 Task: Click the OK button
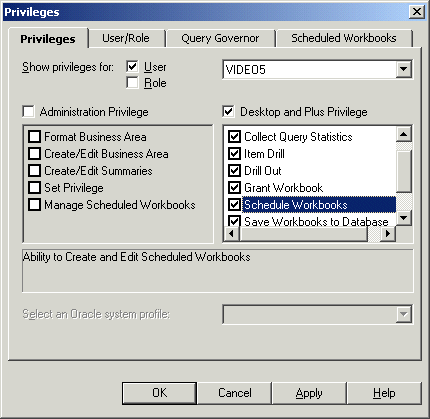159,393
